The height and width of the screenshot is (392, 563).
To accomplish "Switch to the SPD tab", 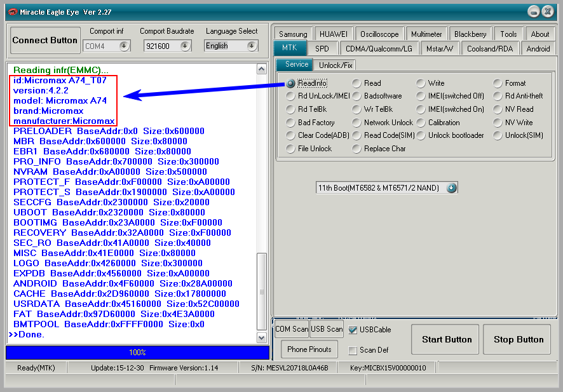I will 322,48.
